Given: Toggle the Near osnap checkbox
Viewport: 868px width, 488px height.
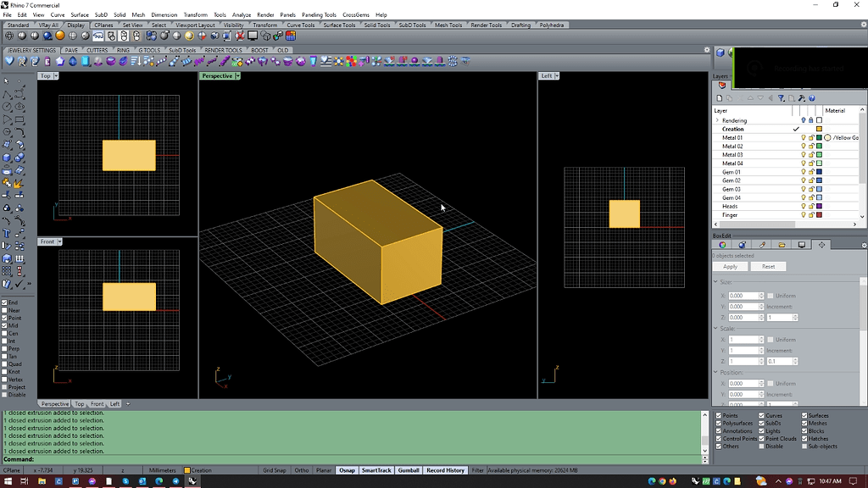Looking at the screenshot, I should click(4, 310).
